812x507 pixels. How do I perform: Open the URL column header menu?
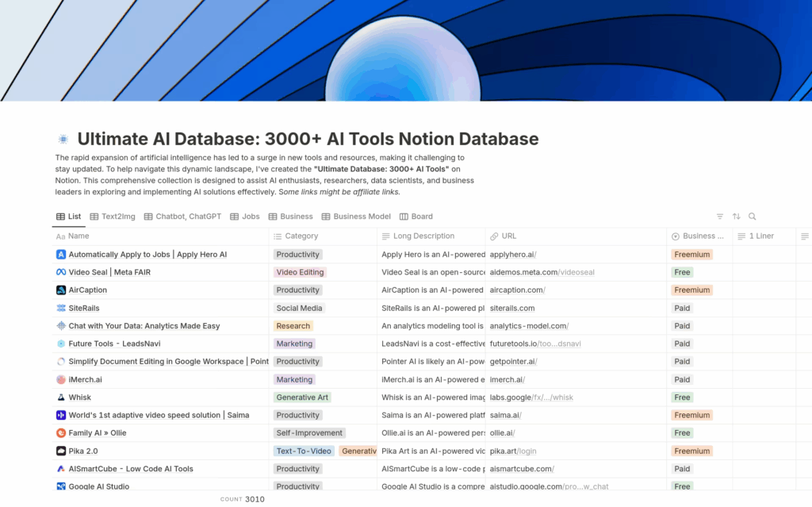(x=509, y=236)
